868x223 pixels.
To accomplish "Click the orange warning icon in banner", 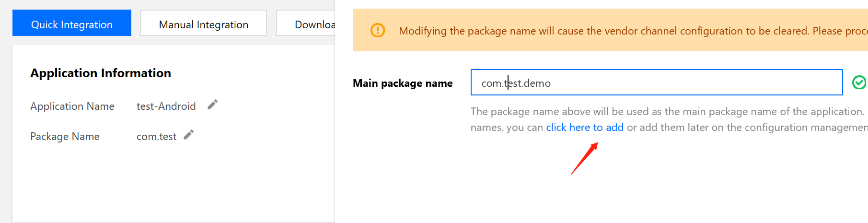I will click(378, 30).
